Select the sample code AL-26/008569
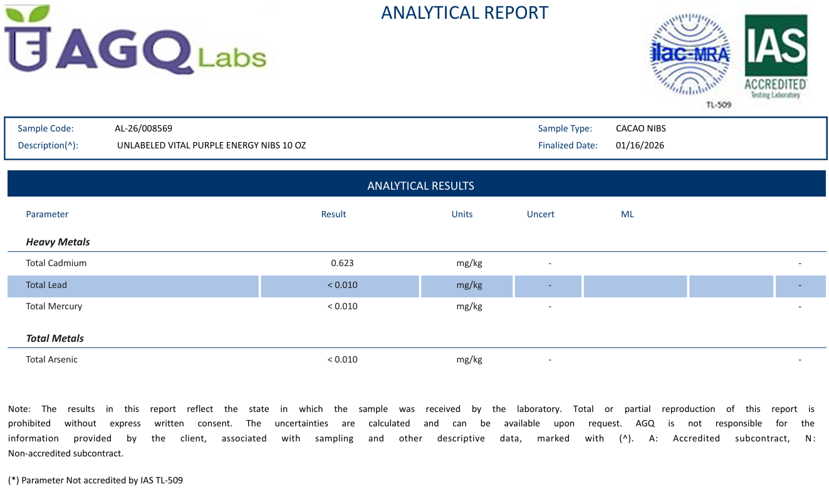The image size is (829, 504). [143, 128]
